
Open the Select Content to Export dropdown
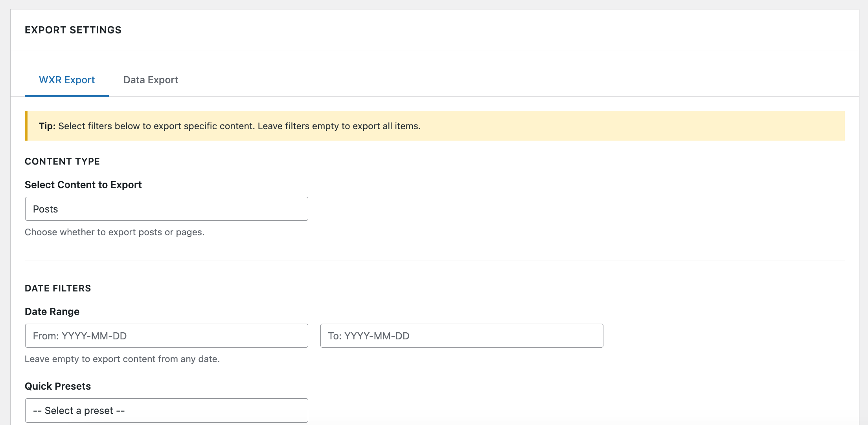pyautogui.click(x=166, y=209)
